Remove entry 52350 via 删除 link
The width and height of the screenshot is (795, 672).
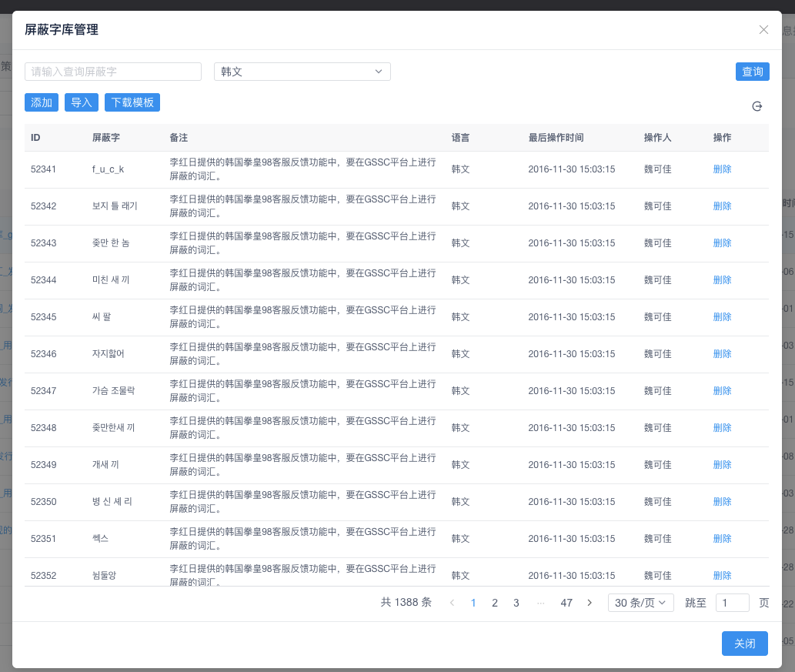point(722,502)
